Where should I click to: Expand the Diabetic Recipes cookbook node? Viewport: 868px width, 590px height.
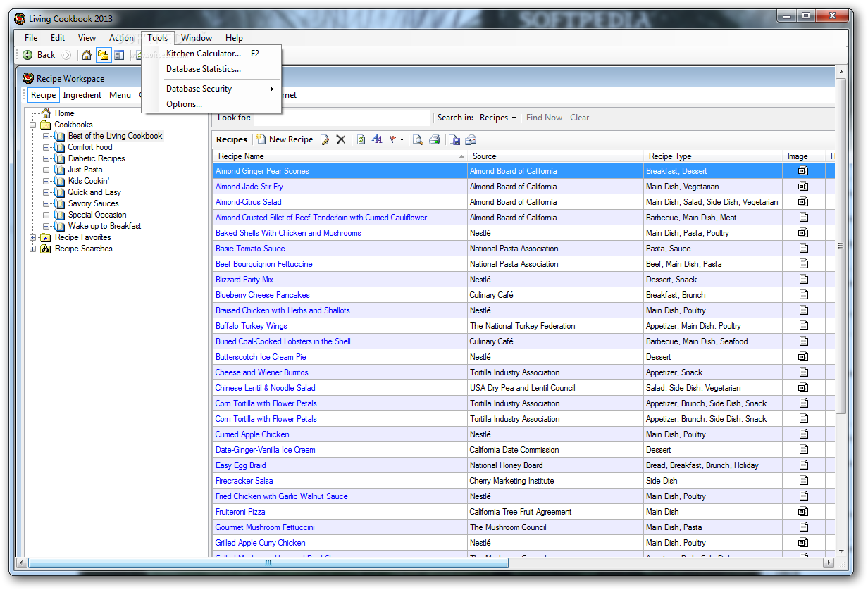46,158
